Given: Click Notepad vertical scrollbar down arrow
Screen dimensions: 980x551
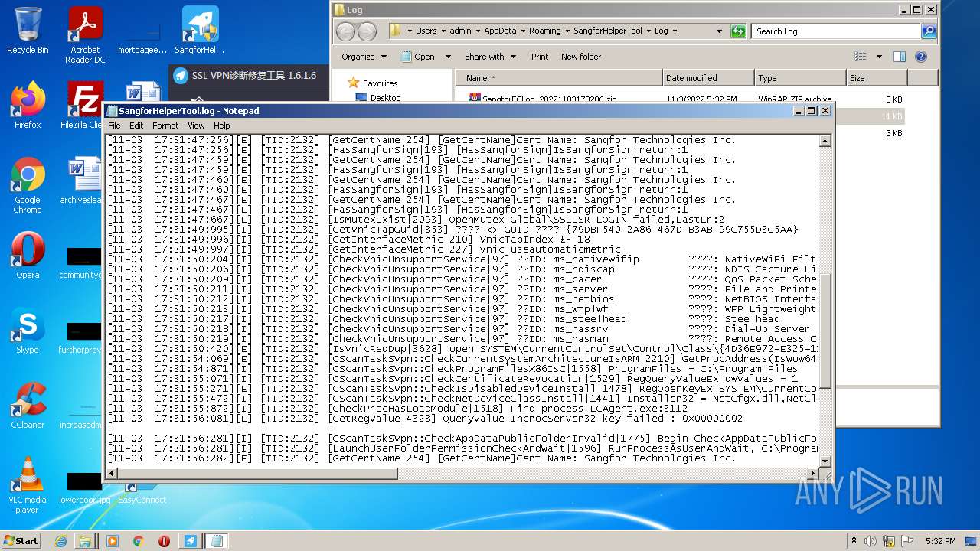Looking at the screenshot, I should (x=825, y=461).
